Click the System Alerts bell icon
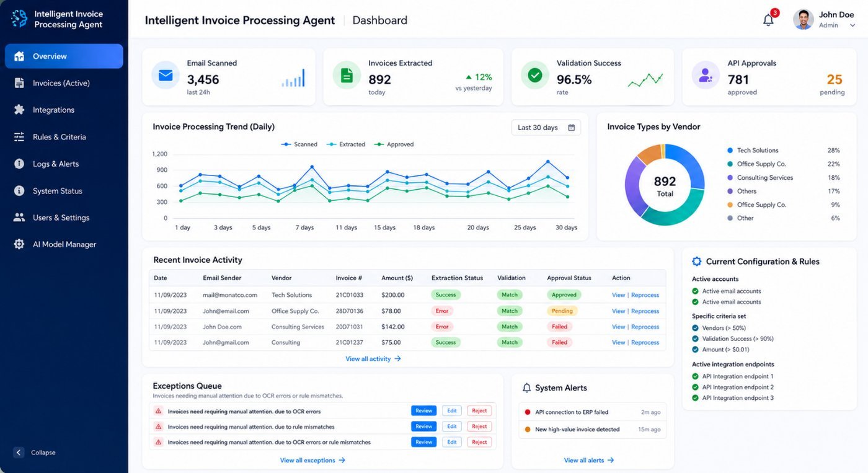Image resolution: width=868 pixels, height=473 pixels. click(526, 388)
